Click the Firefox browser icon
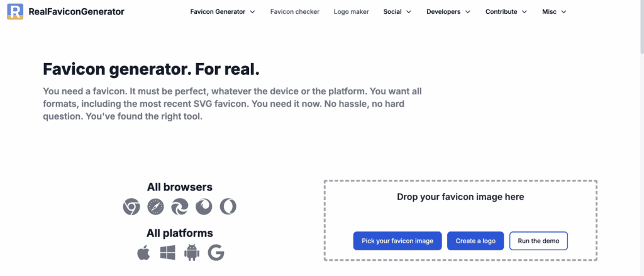 [204, 206]
